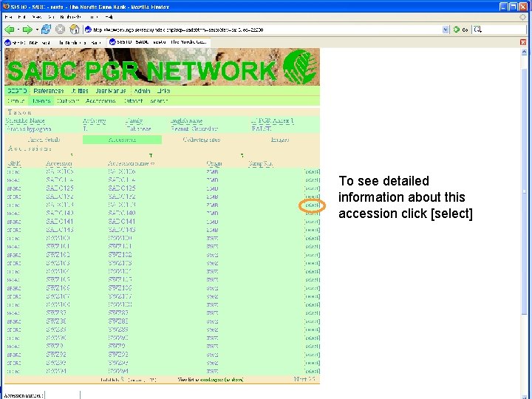Switch to the Images tab

[280, 140]
